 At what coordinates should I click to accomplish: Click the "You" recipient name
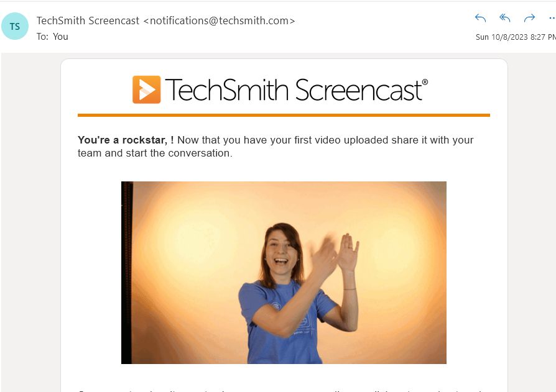click(x=60, y=37)
